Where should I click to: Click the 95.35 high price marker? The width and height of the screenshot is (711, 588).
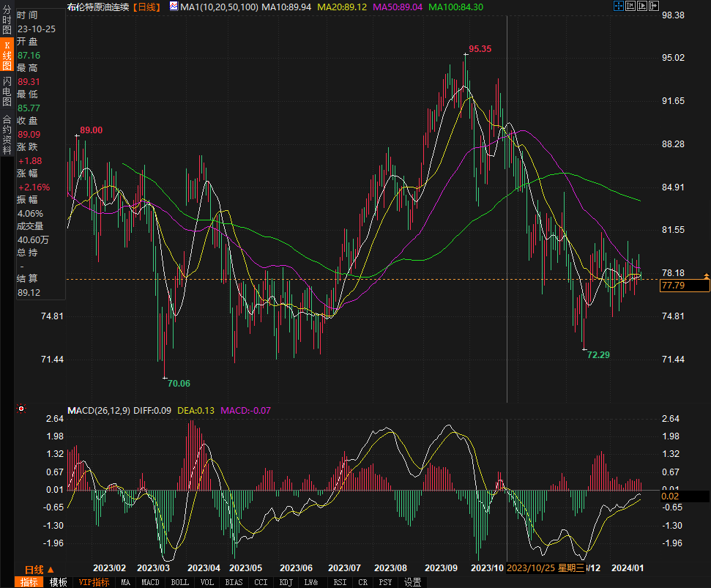[x=480, y=49]
